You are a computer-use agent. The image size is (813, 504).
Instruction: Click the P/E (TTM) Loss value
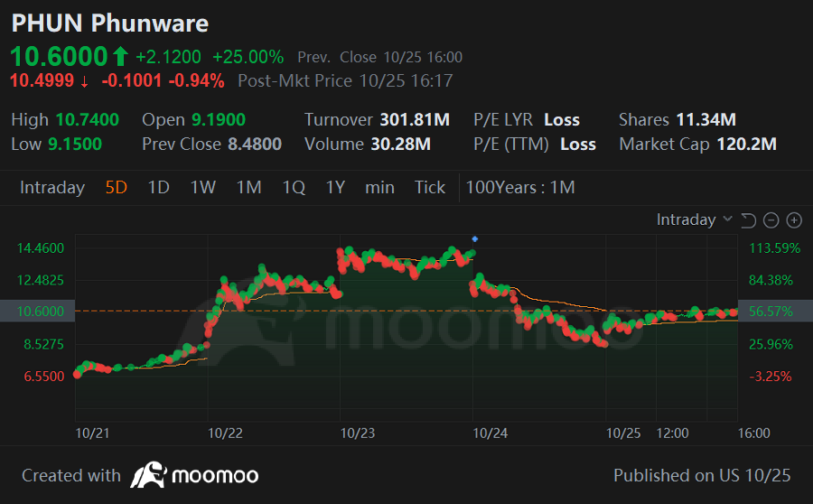(578, 145)
